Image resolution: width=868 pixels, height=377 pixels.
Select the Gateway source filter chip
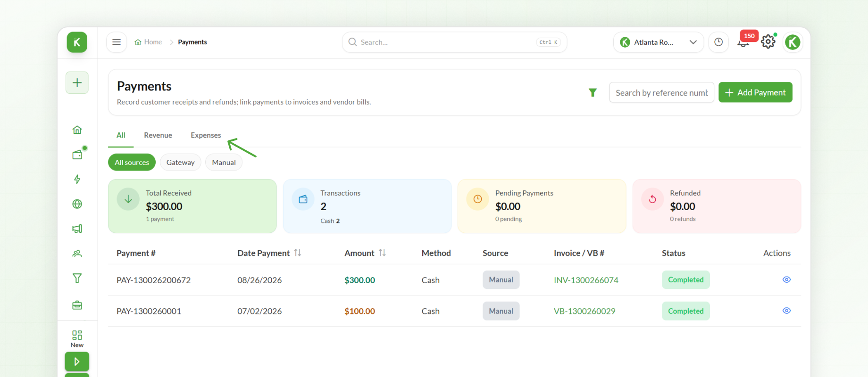pos(181,163)
